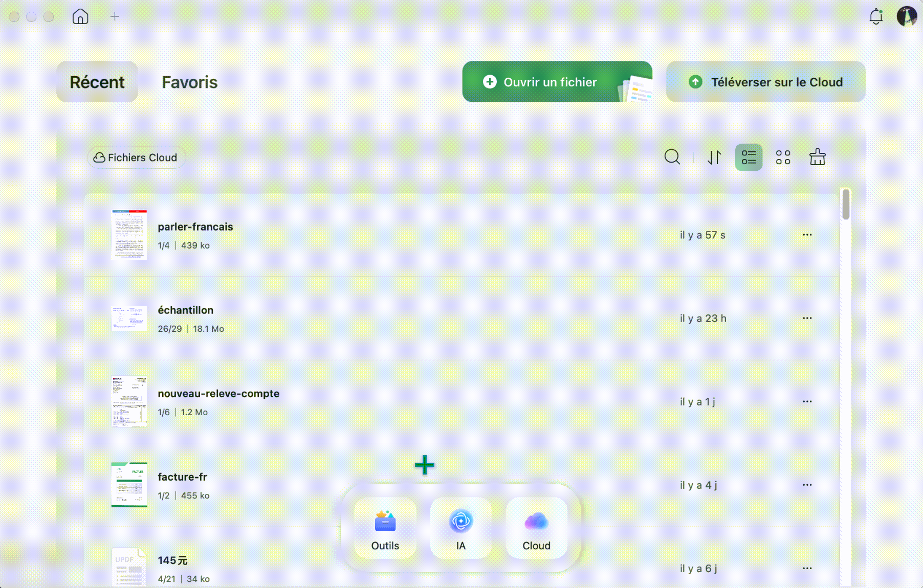Open the user profile avatar
Screen dimensions: 923x588
point(907,16)
